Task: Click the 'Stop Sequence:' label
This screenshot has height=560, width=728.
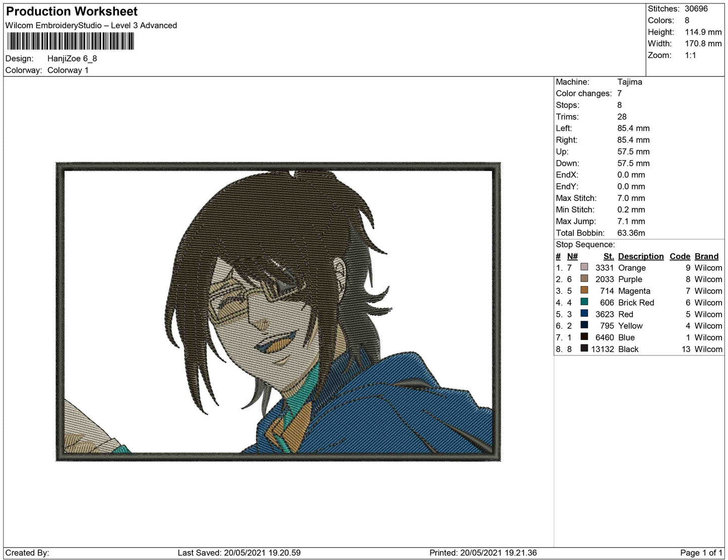Action: coord(585,244)
